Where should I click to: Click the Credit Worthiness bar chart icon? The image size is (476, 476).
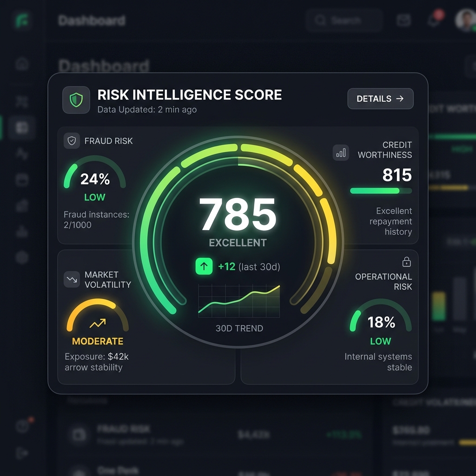(x=341, y=152)
